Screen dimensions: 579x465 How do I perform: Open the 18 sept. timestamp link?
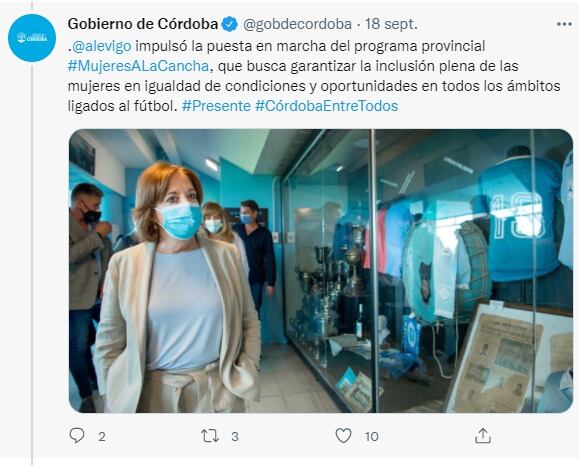click(x=391, y=24)
